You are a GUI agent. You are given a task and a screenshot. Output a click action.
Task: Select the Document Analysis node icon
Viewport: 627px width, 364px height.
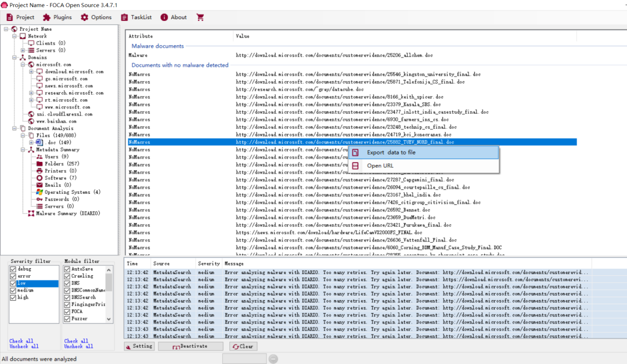[23, 128]
